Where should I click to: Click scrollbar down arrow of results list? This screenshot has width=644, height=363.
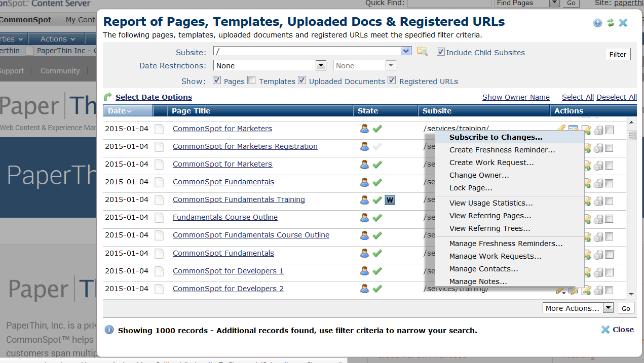[631, 294]
